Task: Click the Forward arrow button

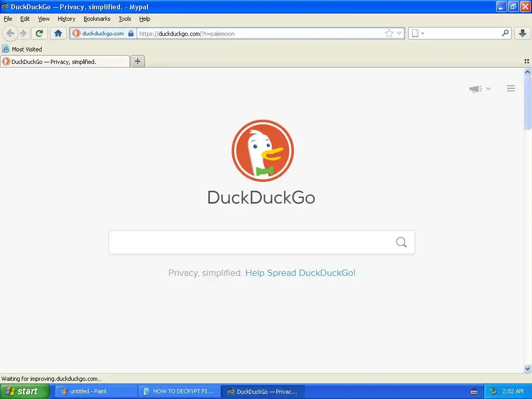Action: [23, 33]
